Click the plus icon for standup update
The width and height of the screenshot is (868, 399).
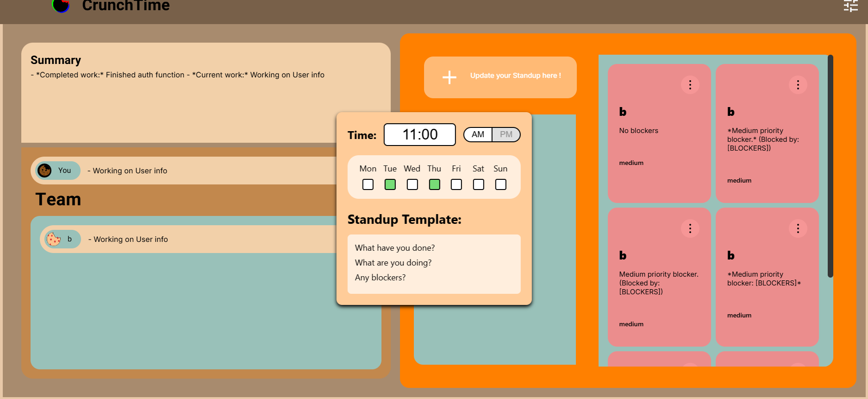tap(449, 77)
